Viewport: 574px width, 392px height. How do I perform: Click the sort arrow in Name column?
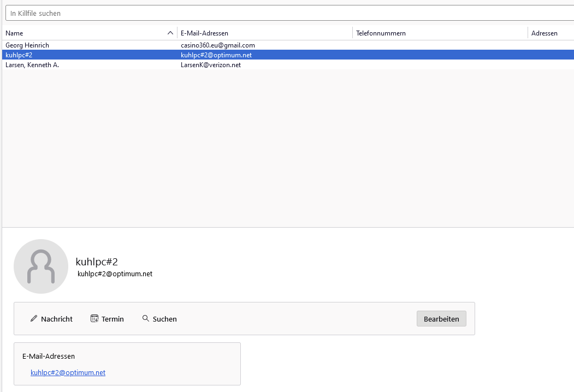[x=170, y=33]
